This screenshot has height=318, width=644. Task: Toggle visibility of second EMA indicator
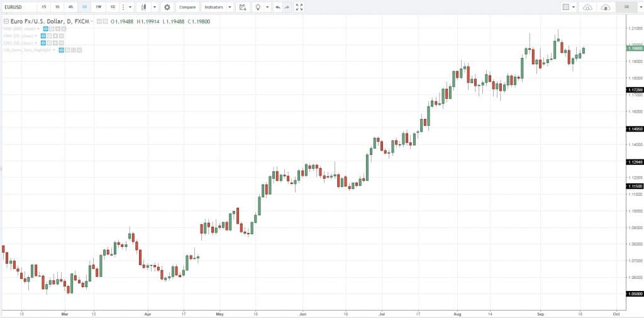[43, 36]
